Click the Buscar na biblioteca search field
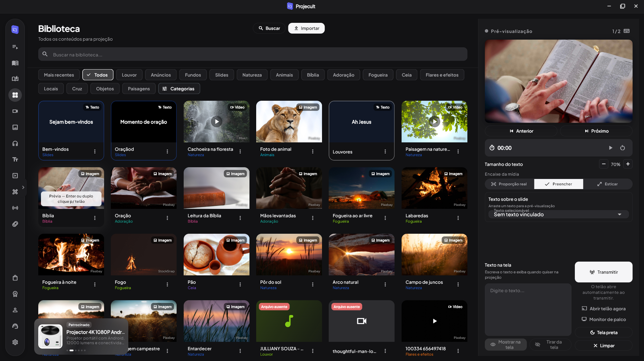 (252, 54)
